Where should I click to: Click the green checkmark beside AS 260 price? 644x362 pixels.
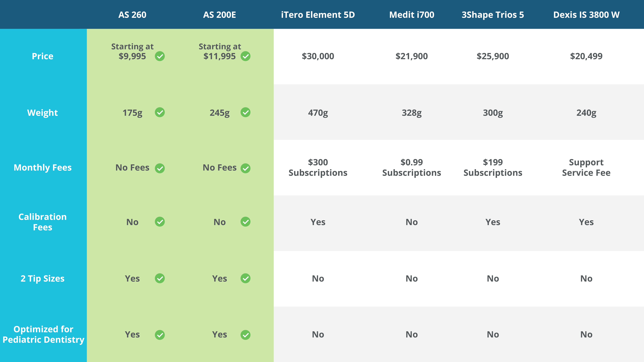[160, 56]
